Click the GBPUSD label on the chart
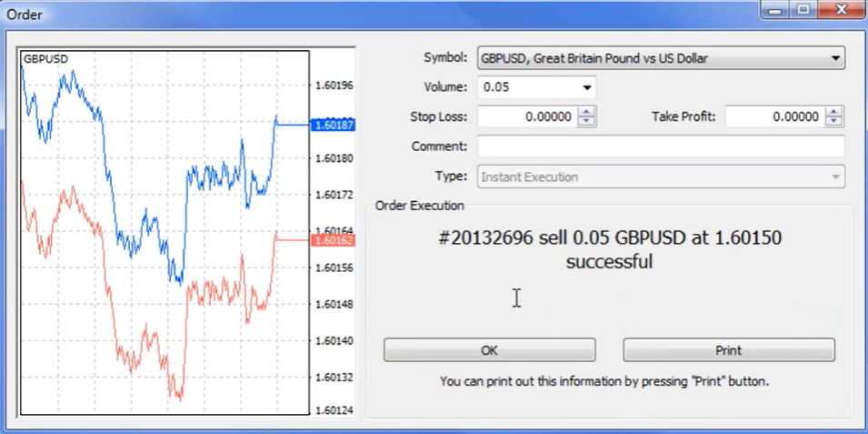Viewport: 868px width, 434px height. [45, 59]
